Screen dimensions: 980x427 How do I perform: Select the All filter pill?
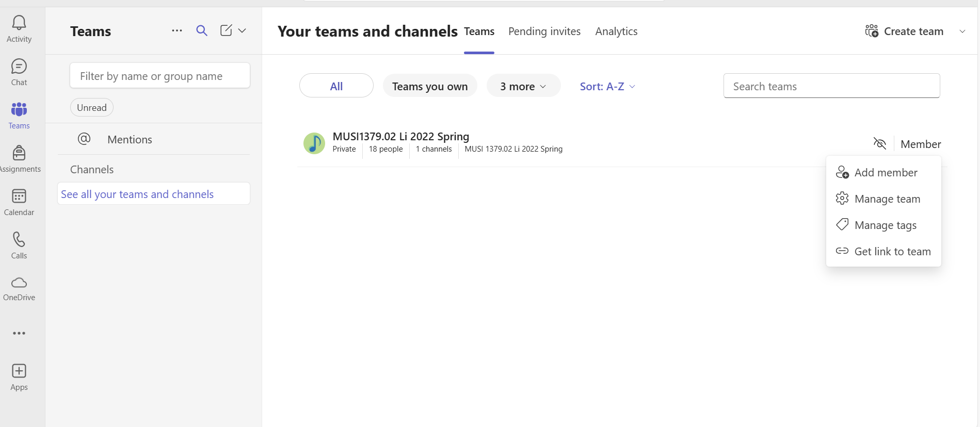pos(336,86)
